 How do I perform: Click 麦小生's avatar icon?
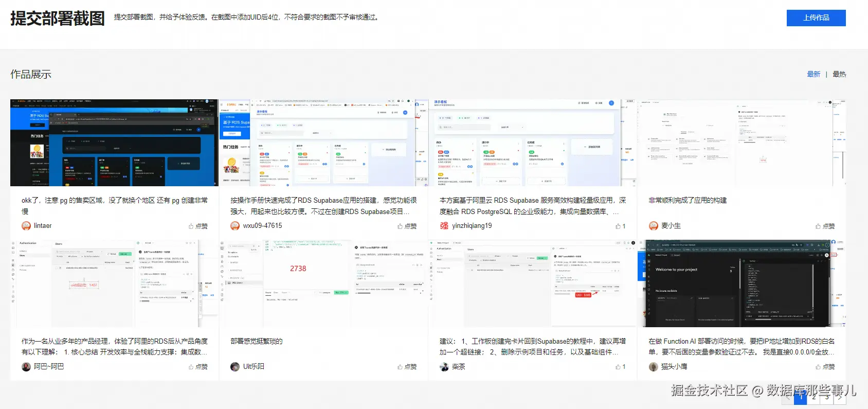654,226
